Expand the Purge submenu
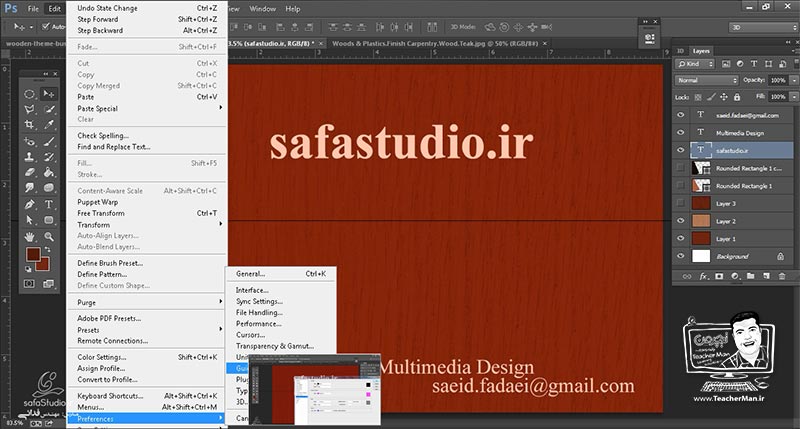Image resolution: width=800 pixels, height=429 pixels. [147, 302]
